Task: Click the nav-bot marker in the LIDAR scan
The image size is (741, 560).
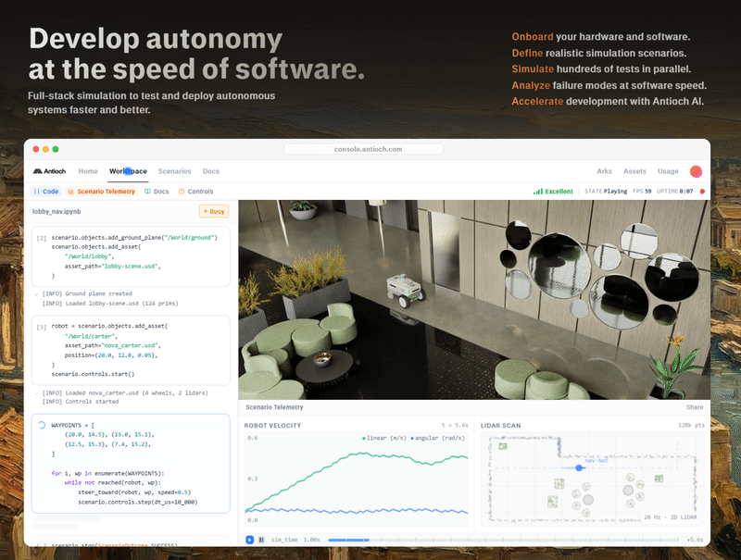Action: [x=580, y=467]
